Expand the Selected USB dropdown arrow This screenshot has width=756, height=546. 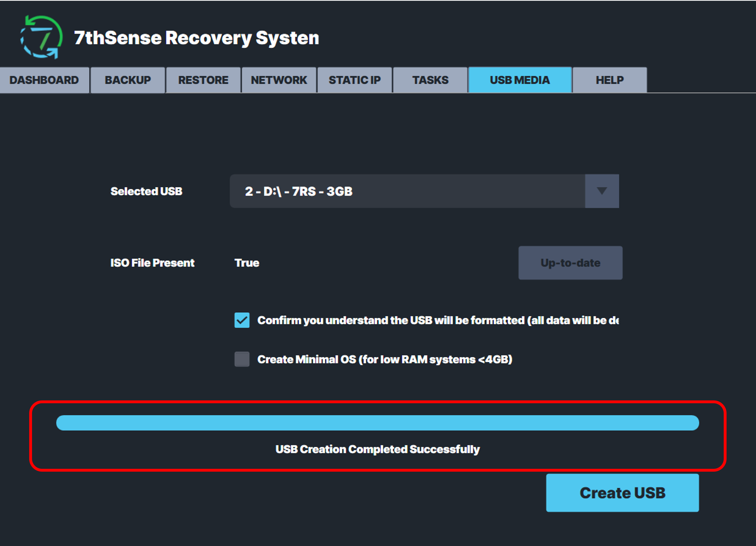[x=602, y=191]
